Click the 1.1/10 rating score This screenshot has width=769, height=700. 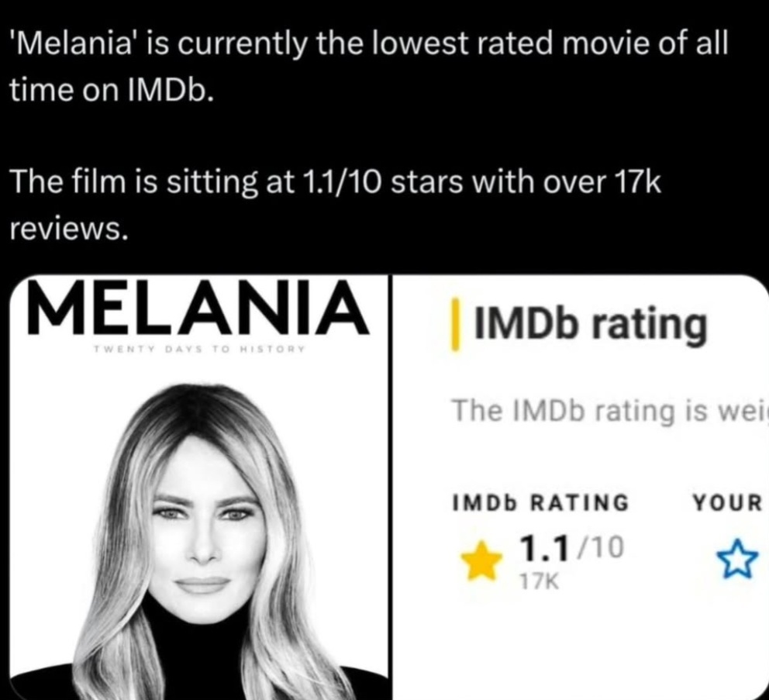click(x=573, y=548)
